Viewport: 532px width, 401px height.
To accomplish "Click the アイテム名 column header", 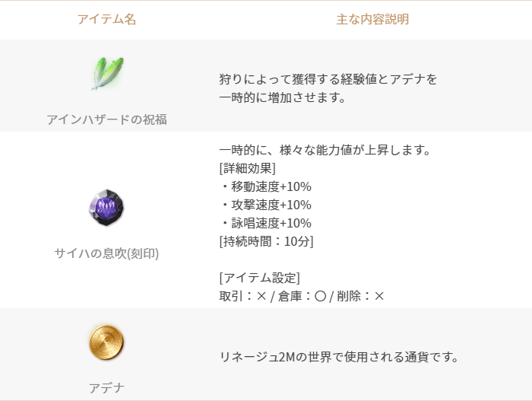I will click(x=106, y=19).
